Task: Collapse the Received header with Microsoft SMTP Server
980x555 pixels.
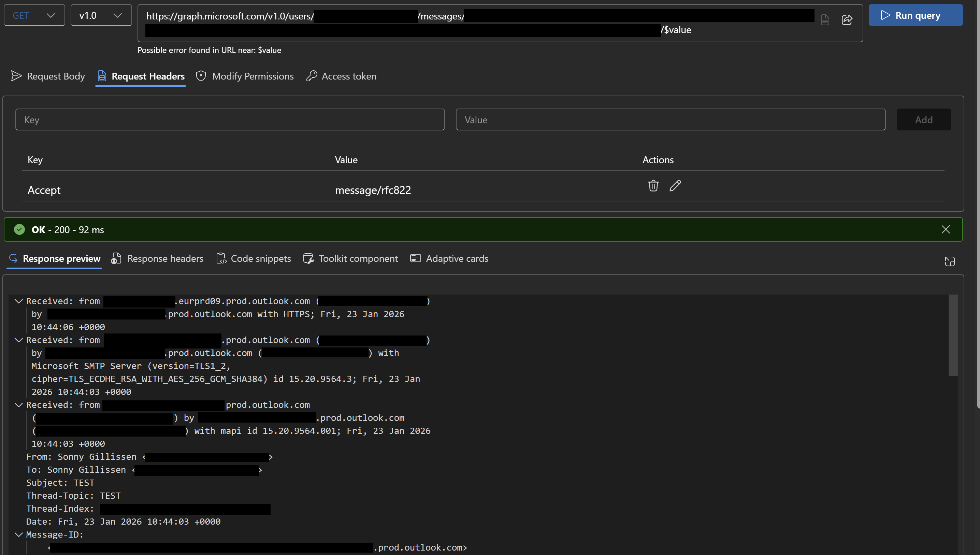Action: click(x=18, y=340)
